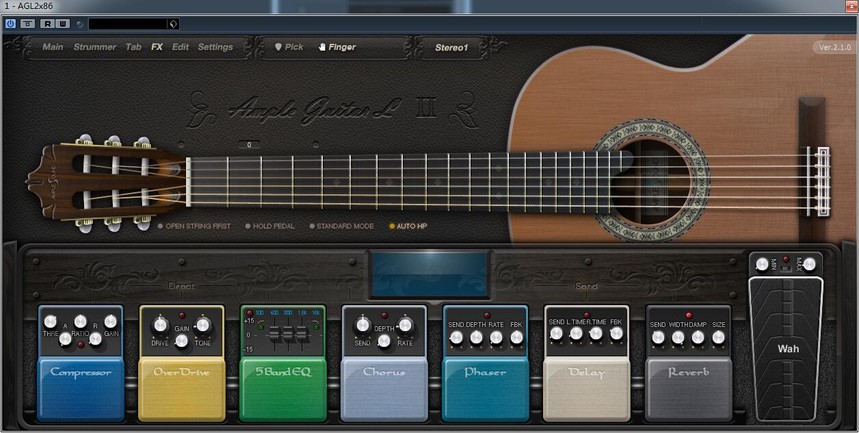This screenshot has height=433, width=859.
Task: Enable Open String First
Action: [x=194, y=226]
